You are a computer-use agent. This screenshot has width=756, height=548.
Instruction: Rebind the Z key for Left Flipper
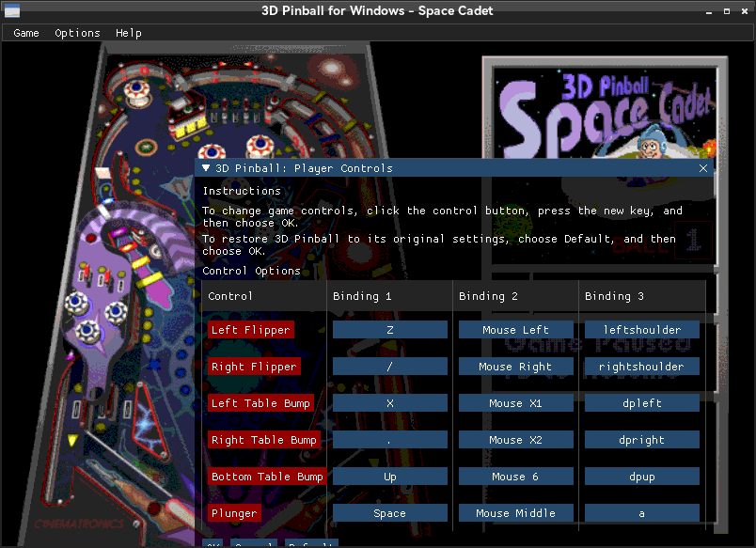389,330
